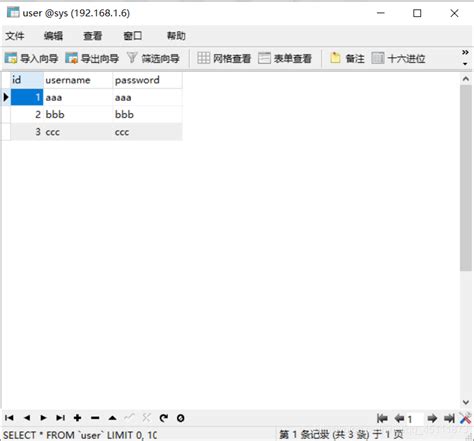Refresh the table data

[x=164, y=418]
